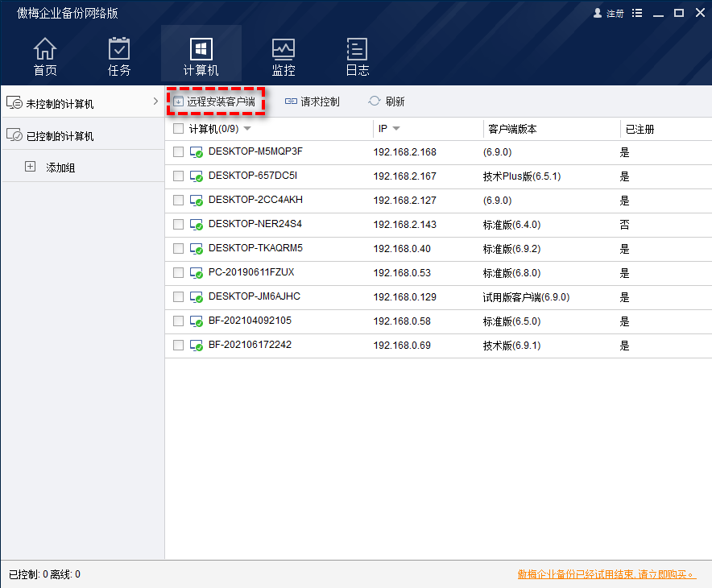
Task: Check the DESKTOP-M5MQP3F checkbox
Action: tap(179, 151)
